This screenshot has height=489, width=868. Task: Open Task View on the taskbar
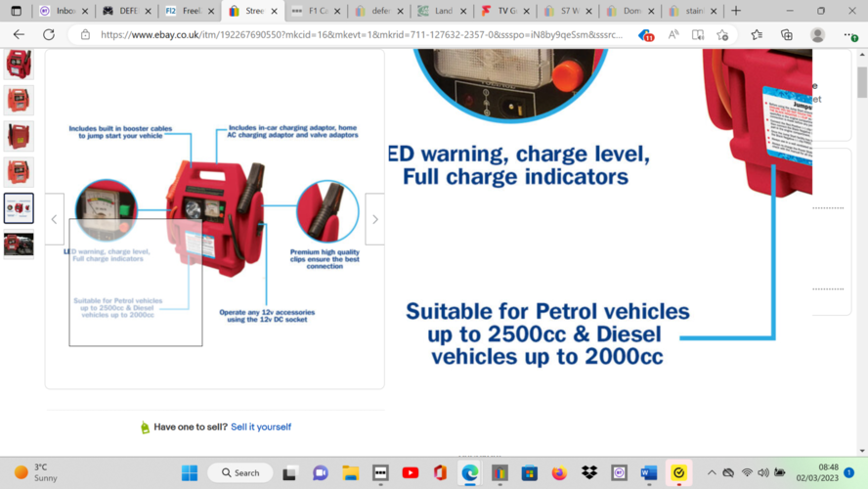point(289,473)
